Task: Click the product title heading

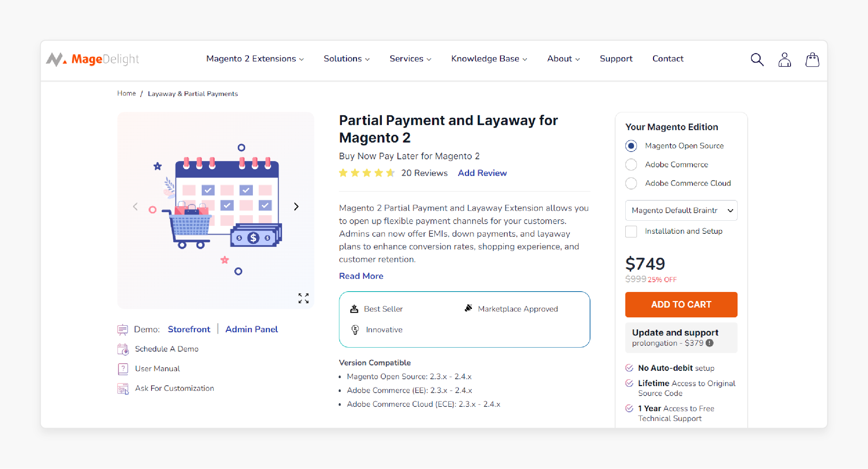Action: tap(448, 129)
